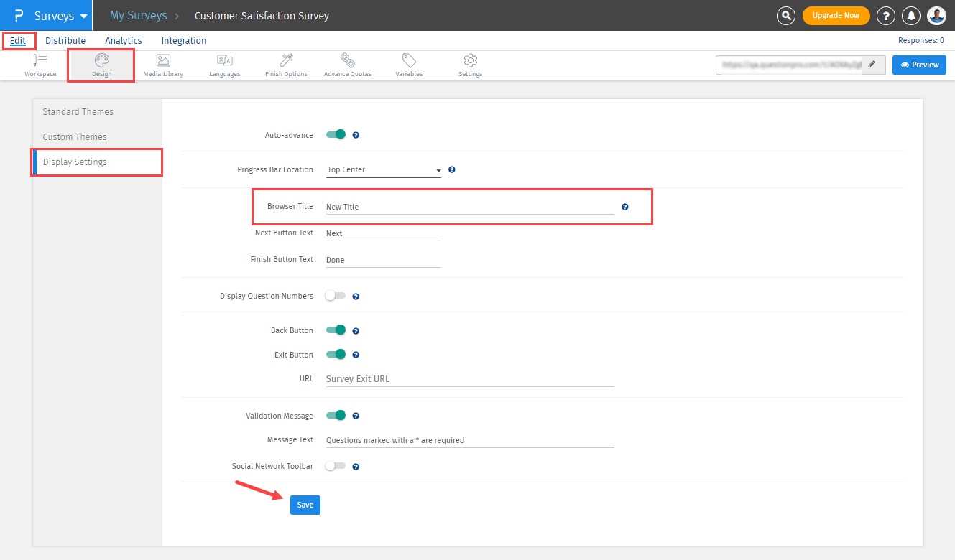Viewport: 955px width, 560px height.
Task: Enable the Social Network Toolbar toggle
Action: (336, 466)
